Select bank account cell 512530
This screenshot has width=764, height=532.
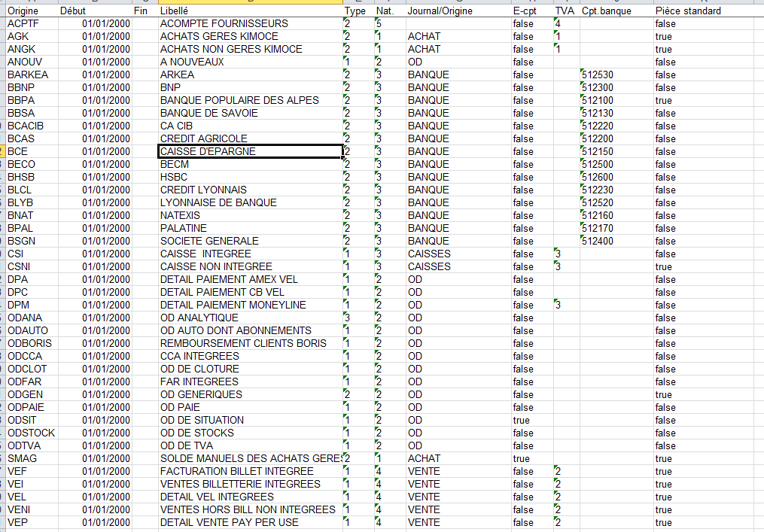(x=598, y=74)
